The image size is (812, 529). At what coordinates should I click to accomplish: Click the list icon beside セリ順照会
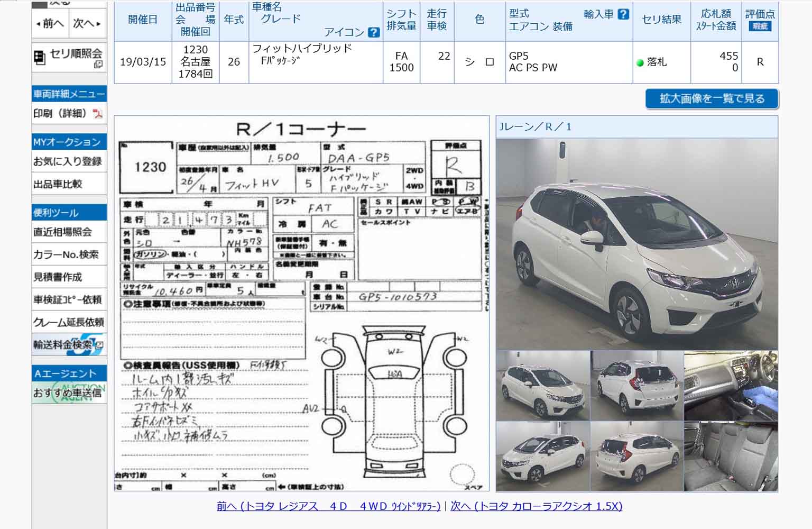tap(40, 57)
